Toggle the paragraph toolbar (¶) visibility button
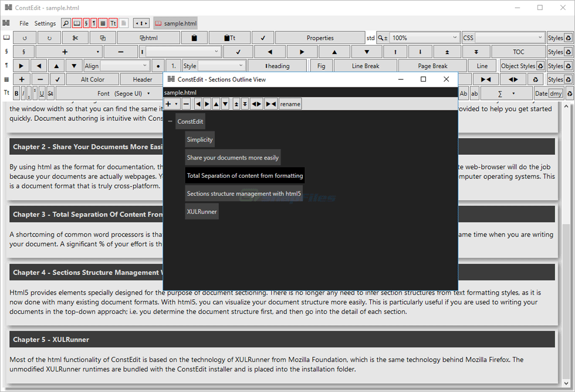 pos(94,23)
